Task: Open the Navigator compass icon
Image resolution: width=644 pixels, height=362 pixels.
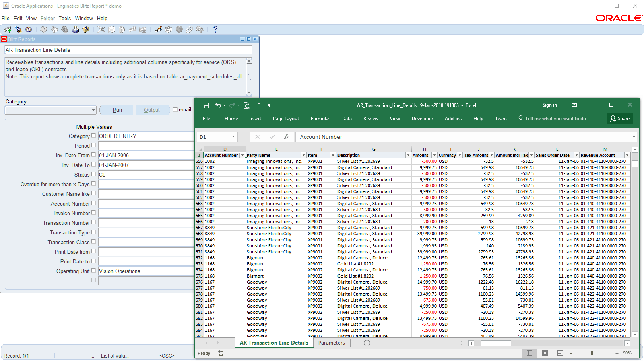Action: (29, 29)
